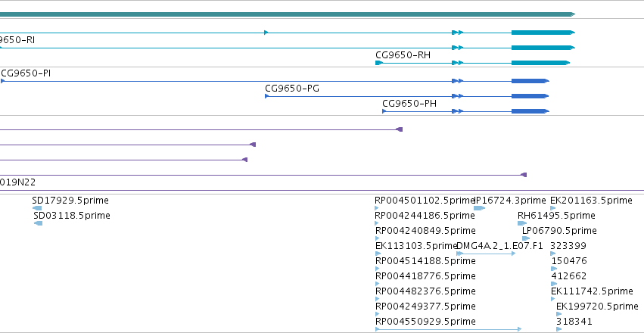This screenshot has height=333, width=644.
Task: Select the 323399 feature label
Action: (x=568, y=246)
